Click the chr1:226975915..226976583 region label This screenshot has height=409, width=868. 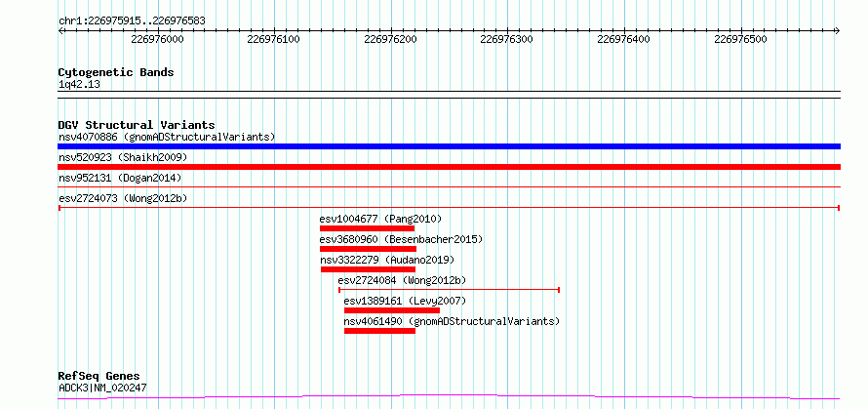click(132, 21)
